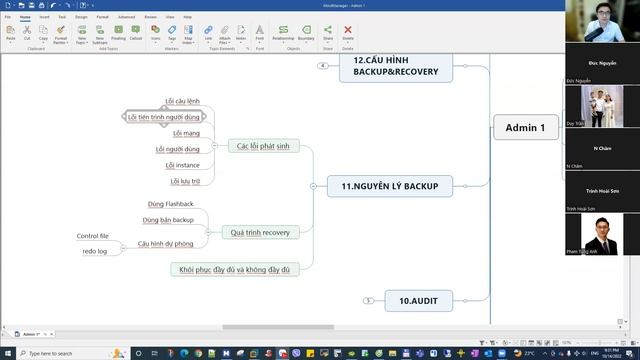Open the View ribbon tab

click(x=170, y=17)
